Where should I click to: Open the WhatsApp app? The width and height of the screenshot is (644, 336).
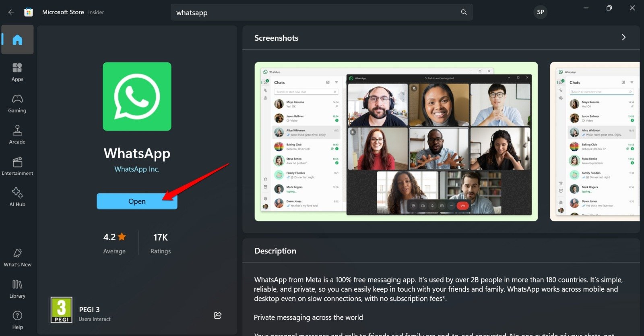[137, 201]
